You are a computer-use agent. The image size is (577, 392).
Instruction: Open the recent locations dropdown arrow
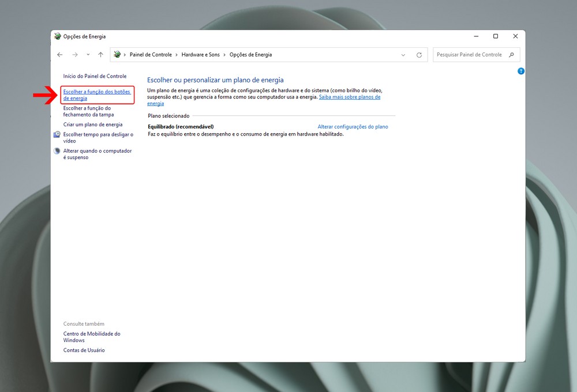coord(88,55)
